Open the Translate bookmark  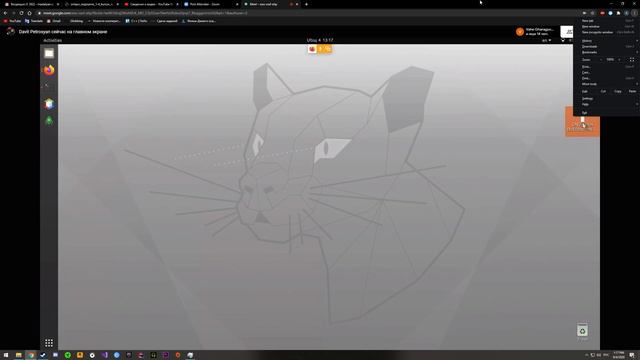(34, 21)
